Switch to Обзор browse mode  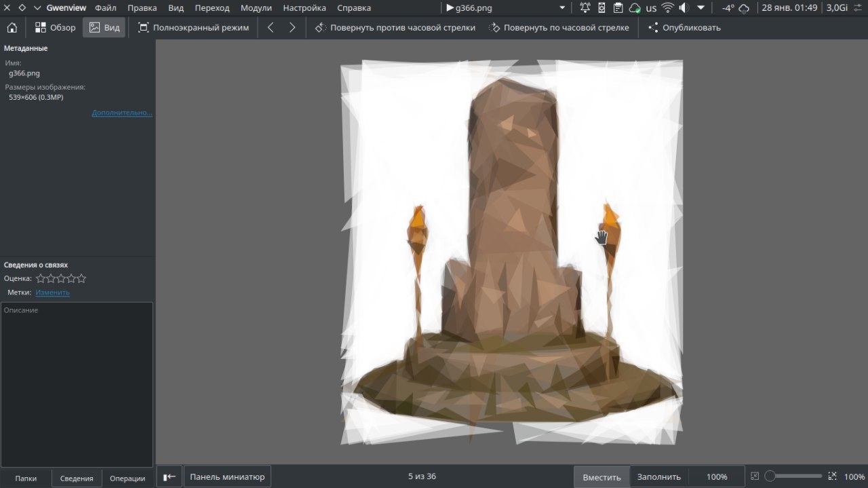point(55,28)
